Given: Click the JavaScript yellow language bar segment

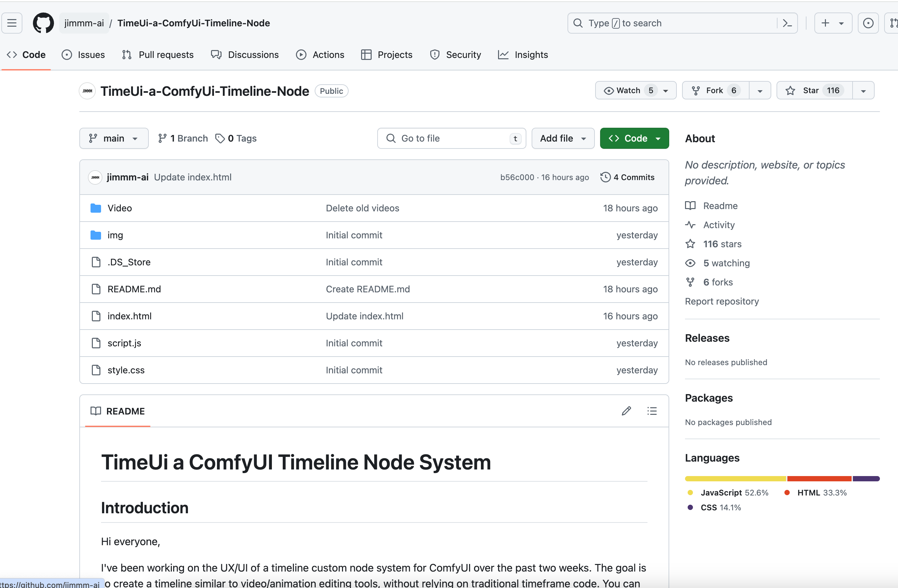Looking at the screenshot, I should click(735, 479).
